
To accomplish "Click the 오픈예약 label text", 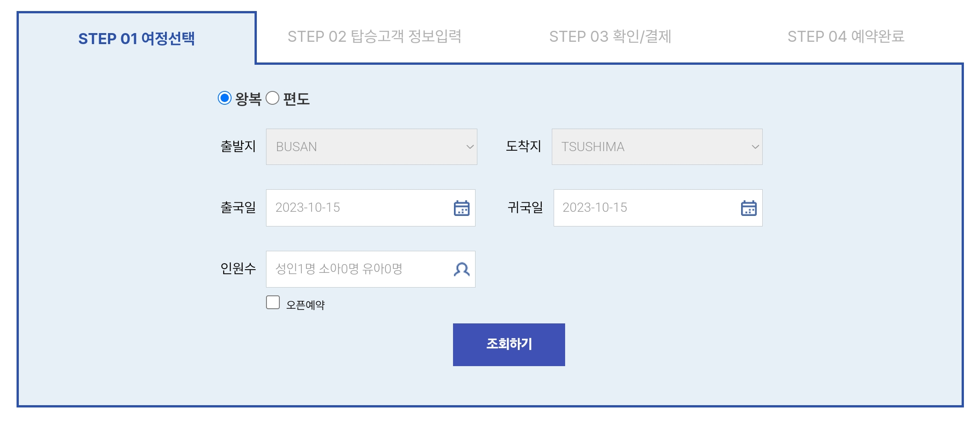I will click(x=305, y=303).
